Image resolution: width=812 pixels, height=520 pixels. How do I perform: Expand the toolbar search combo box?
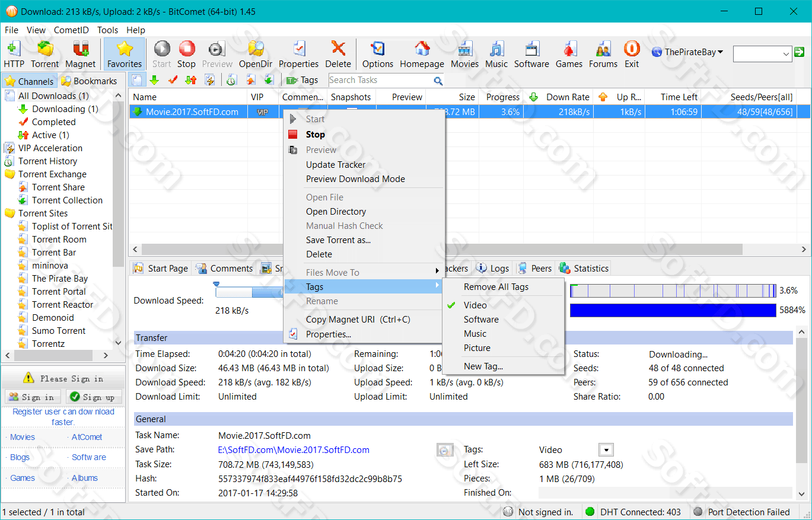(x=786, y=54)
